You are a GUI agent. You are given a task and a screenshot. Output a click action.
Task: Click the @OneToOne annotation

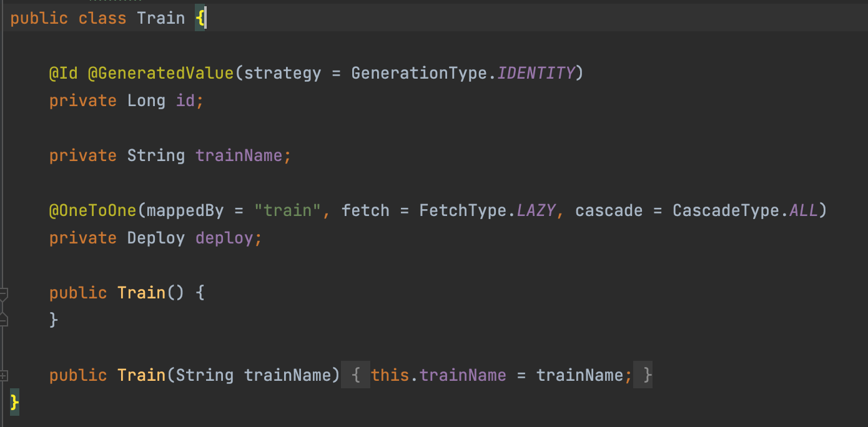click(x=92, y=210)
